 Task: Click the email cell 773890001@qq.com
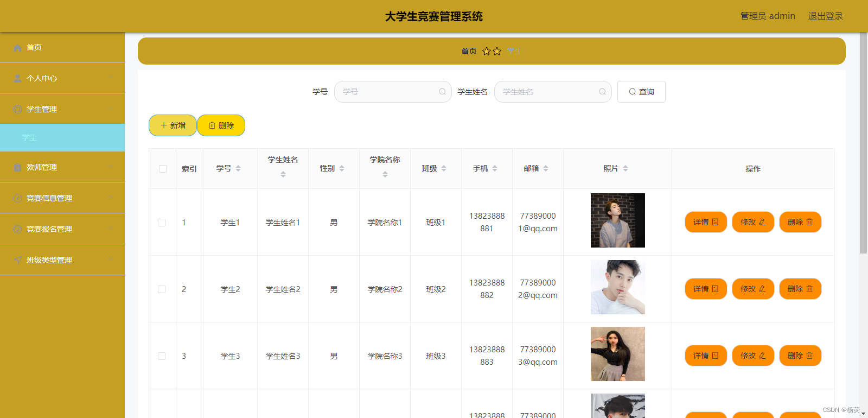(538, 222)
